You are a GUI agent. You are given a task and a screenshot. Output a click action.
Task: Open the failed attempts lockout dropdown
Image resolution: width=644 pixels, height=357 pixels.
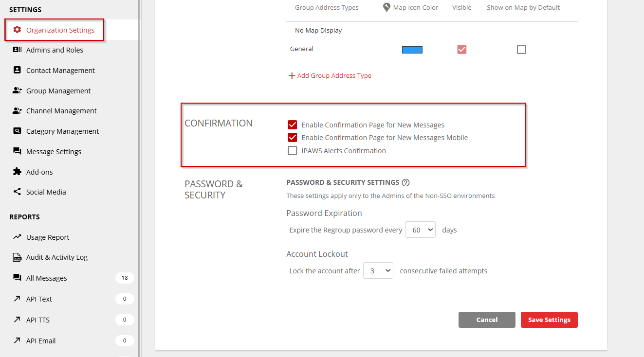[x=378, y=271]
